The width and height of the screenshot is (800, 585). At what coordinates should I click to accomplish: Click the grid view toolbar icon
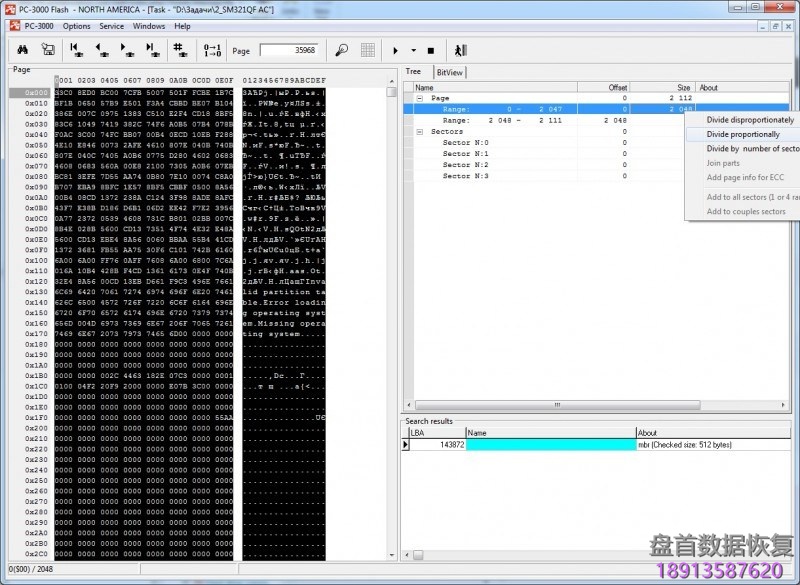[x=368, y=50]
